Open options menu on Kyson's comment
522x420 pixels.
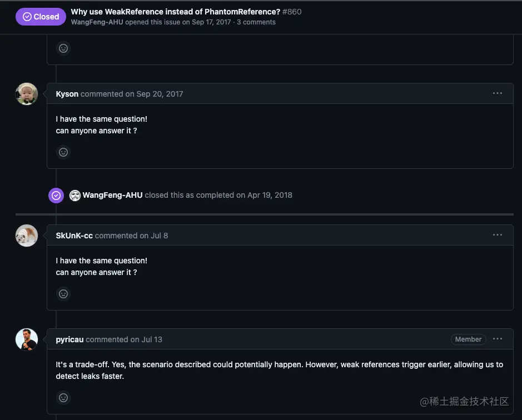click(498, 93)
